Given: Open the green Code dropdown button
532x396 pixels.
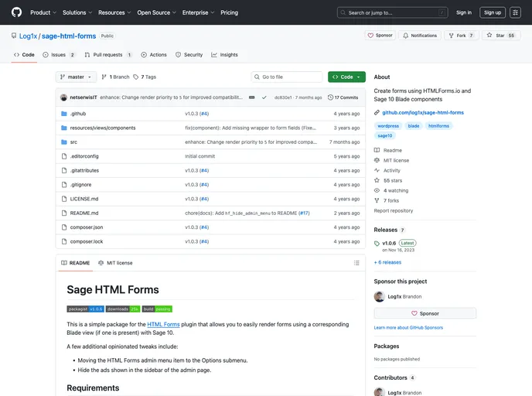Looking at the screenshot, I should pos(346,77).
